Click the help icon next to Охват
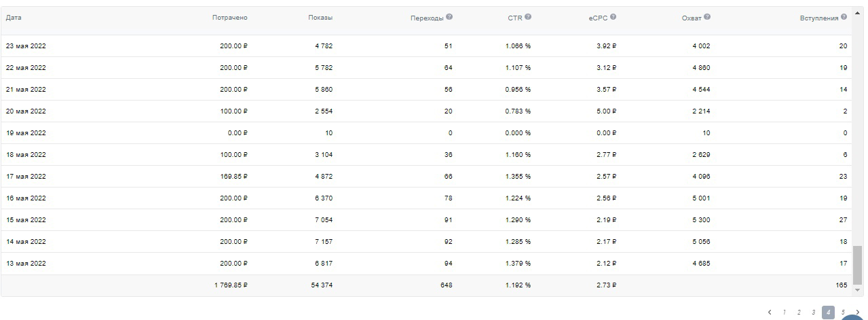 [707, 17]
